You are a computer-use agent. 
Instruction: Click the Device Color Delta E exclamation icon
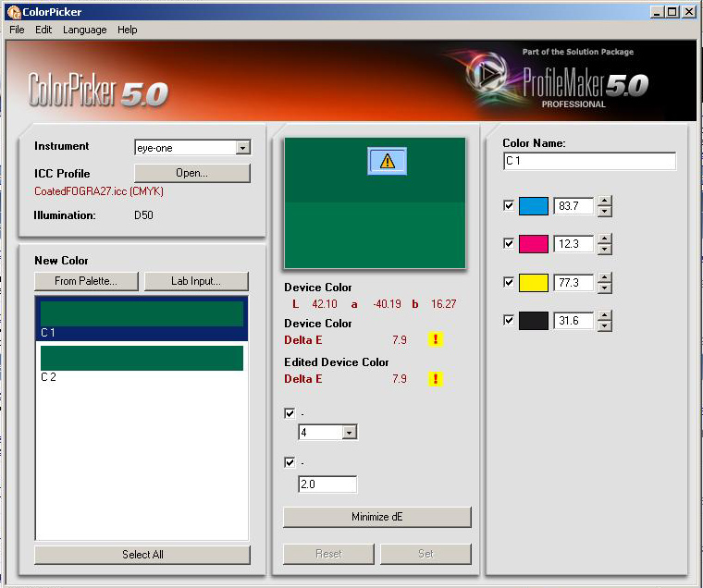tap(436, 339)
